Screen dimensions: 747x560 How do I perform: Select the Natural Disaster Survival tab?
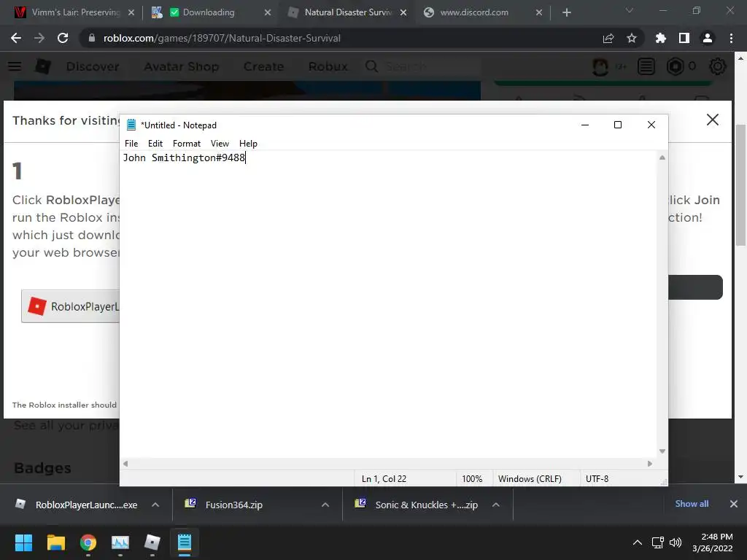coord(348,12)
